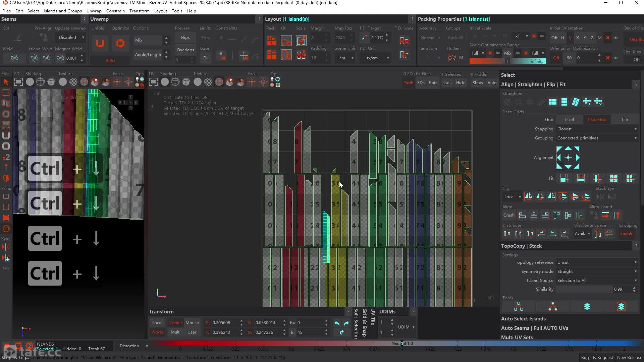Click the Magnet-Weld icon
Image resolution: width=644 pixels, height=362 pixels.
[60, 58]
